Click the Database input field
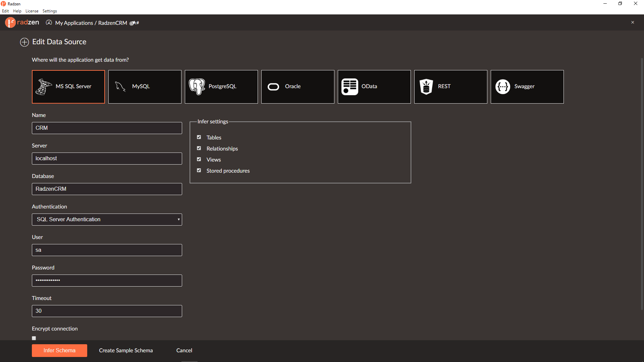 (x=107, y=189)
